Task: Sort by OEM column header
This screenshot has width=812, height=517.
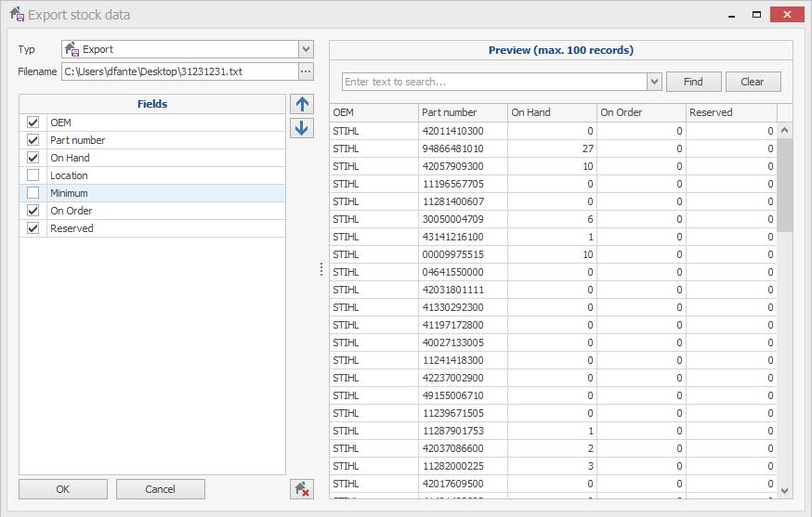Action: click(x=373, y=112)
